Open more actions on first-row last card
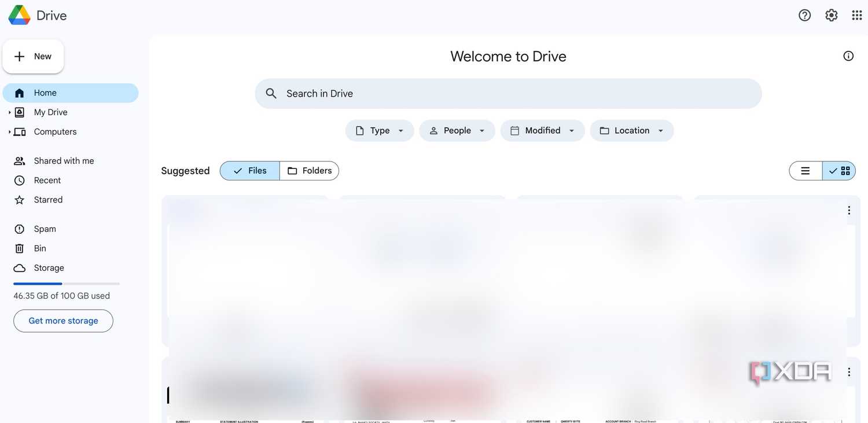This screenshot has width=868, height=423. pyautogui.click(x=849, y=211)
